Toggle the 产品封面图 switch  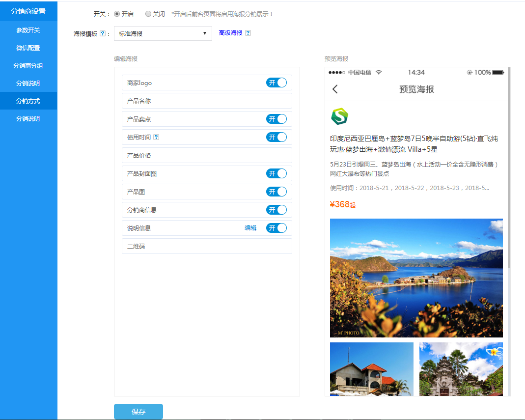276,173
